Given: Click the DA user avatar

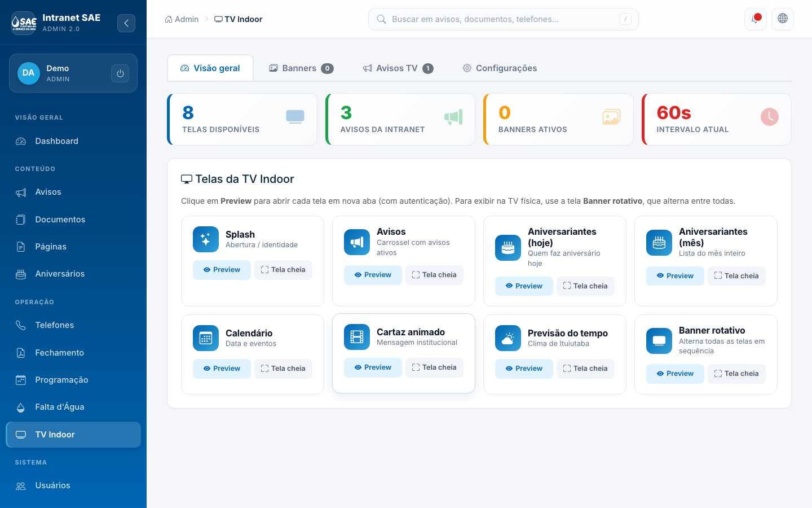Looking at the screenshot, I should (28, 73).
